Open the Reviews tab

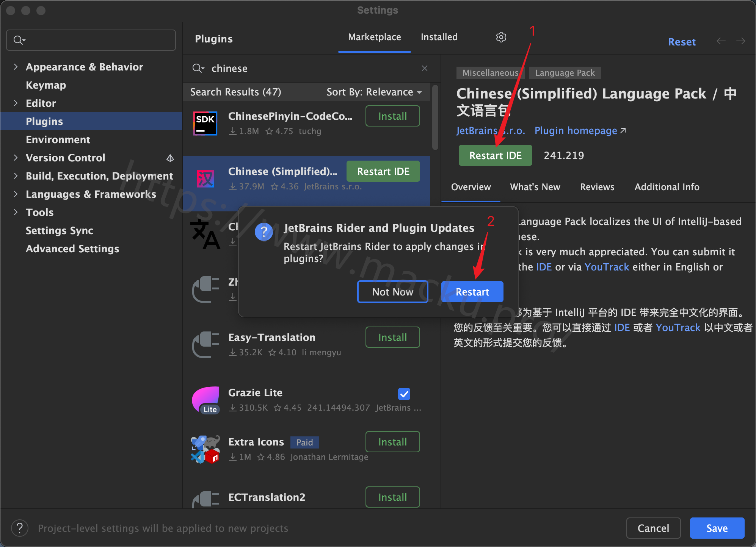point(597,187)
